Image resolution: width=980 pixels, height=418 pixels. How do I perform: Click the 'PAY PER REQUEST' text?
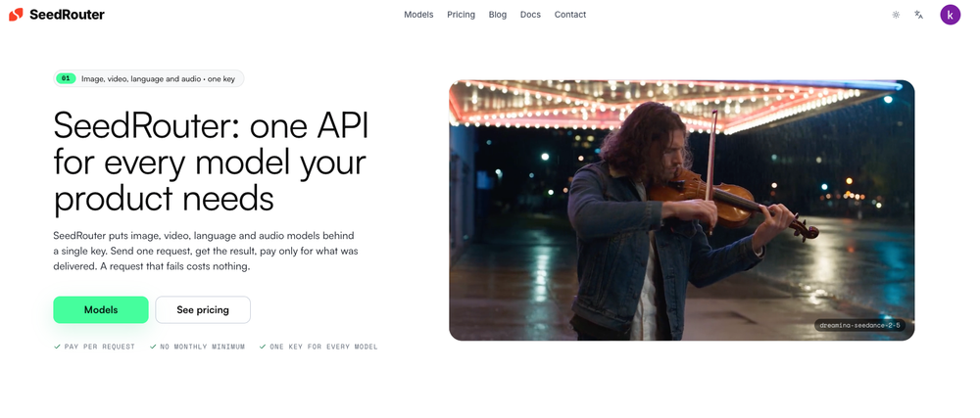click(99, 347)
